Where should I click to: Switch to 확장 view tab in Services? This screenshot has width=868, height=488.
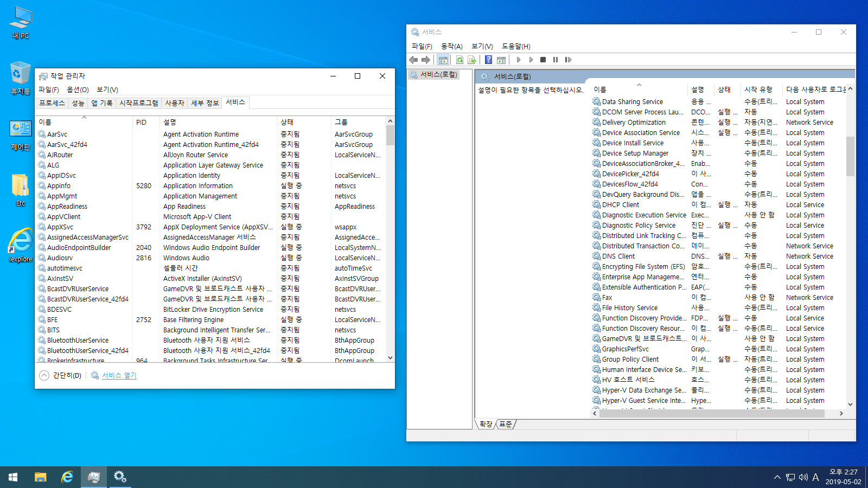(486, 424)
